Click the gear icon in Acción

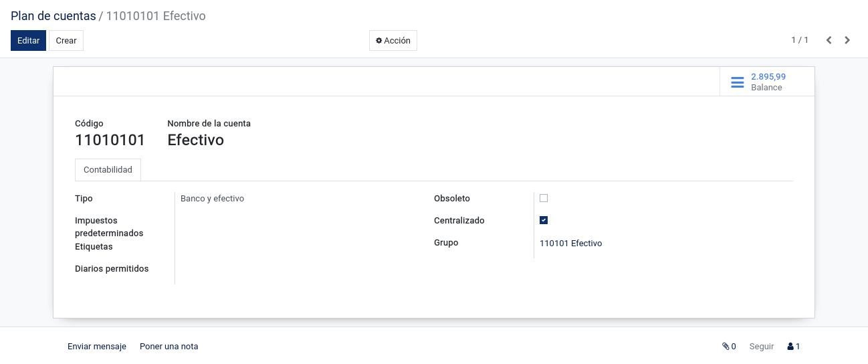pyautogui.click(x=378, y=41)
